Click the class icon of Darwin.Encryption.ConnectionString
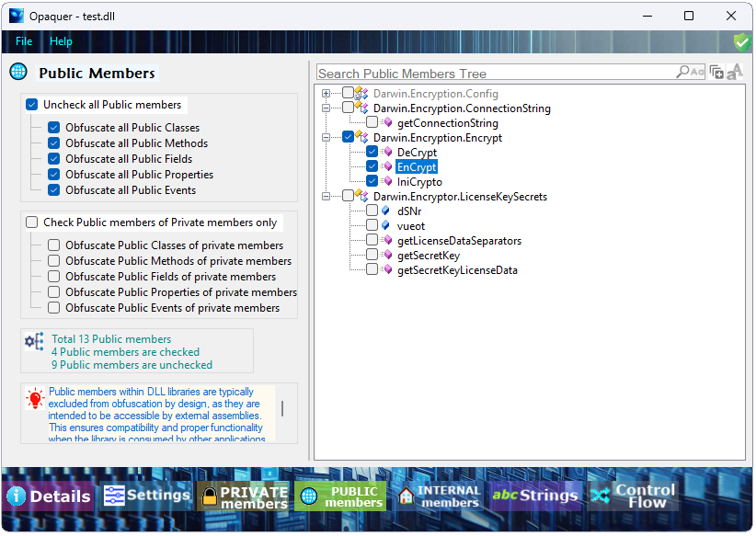 click(361, 108)
